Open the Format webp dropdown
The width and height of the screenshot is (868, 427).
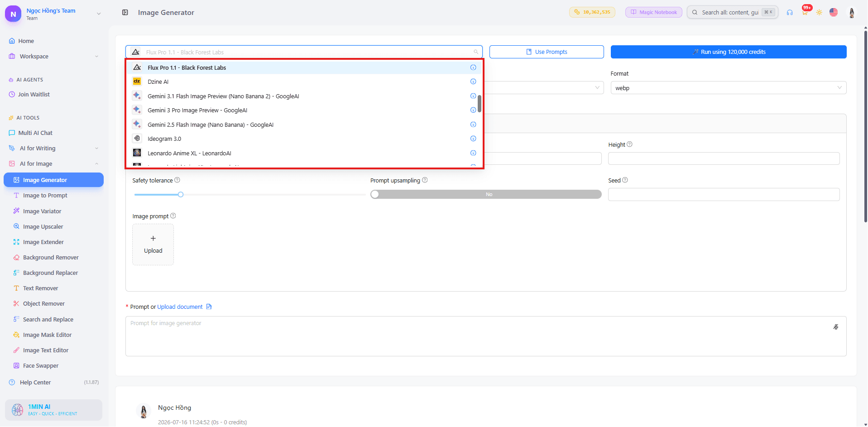click(x=729, y=88)
